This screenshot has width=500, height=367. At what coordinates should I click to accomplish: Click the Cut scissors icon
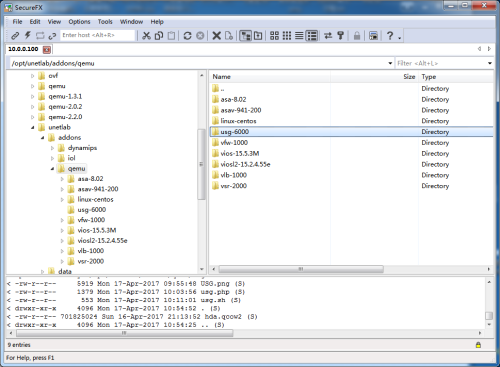coord(146,35)
